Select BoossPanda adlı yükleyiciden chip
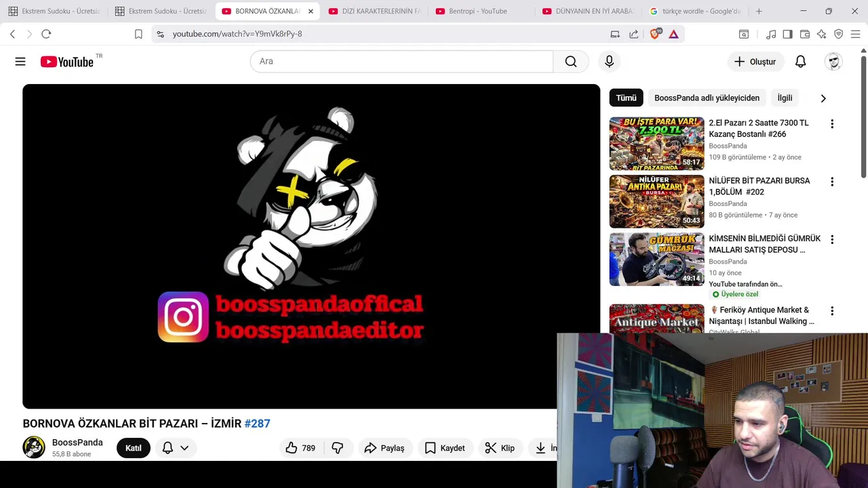 pos(707,98)
